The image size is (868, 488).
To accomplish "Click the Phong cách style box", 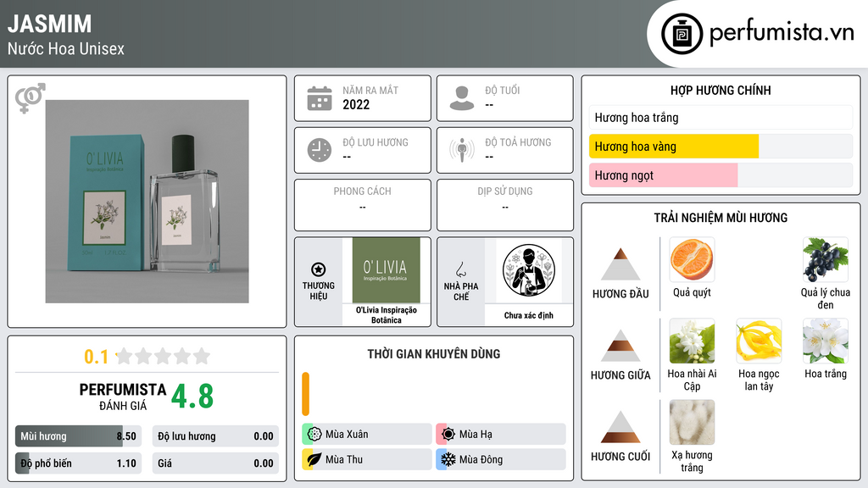I will [x=363, y=205].
